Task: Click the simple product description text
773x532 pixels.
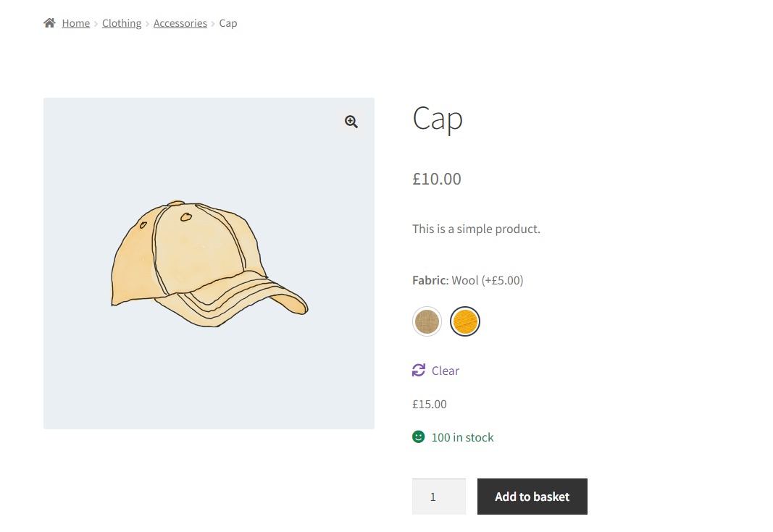Action: point(476,229)
